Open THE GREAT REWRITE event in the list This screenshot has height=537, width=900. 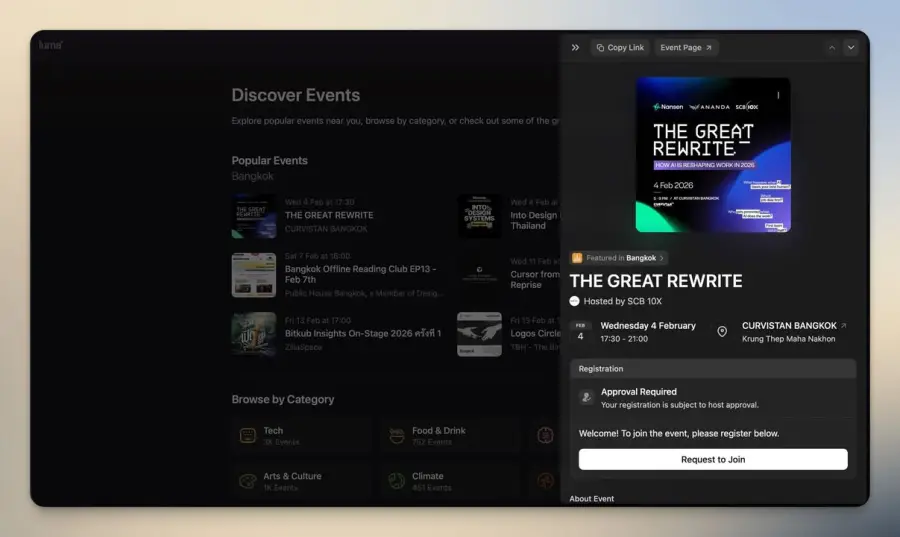[329, 215]
